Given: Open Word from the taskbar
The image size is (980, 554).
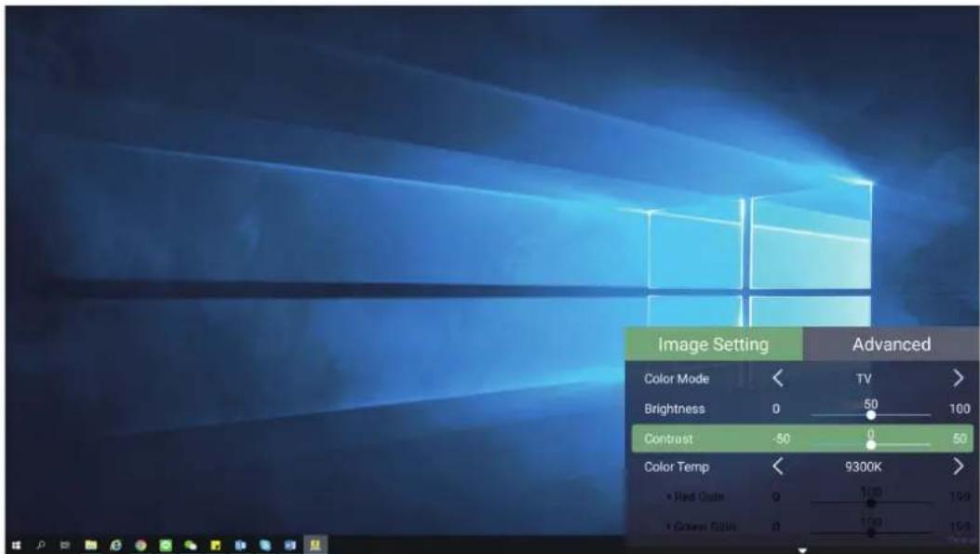Looking at the screenshot, I should [x=290, y=546].
